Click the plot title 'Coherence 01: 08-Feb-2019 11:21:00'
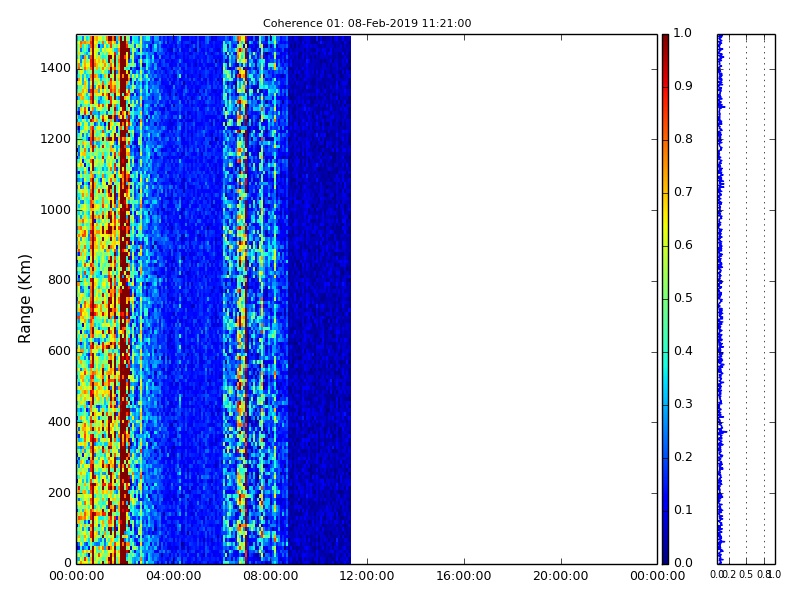The width and height of the screenshot is (800, 600). click(367, 23)
